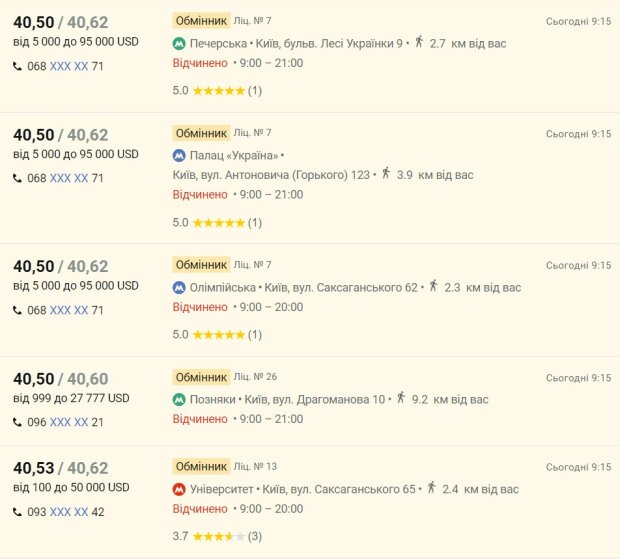The image size is (620, 559).
Task: Click the phone icon beside 093 XXX XX 42
Action: click(17, 512)
